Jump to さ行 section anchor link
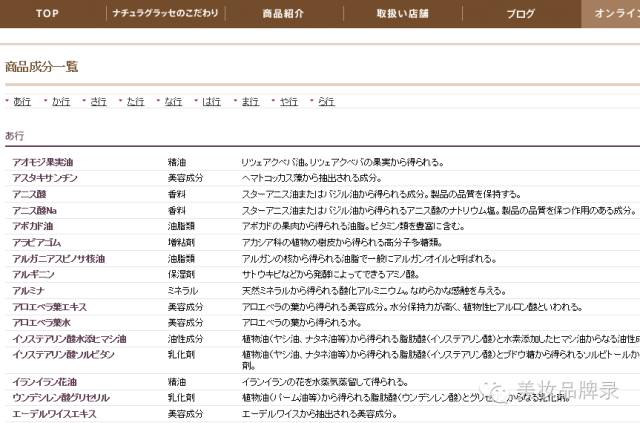This screenshot has width=640, height=423. pyautogui.click(x=98, y=102)
